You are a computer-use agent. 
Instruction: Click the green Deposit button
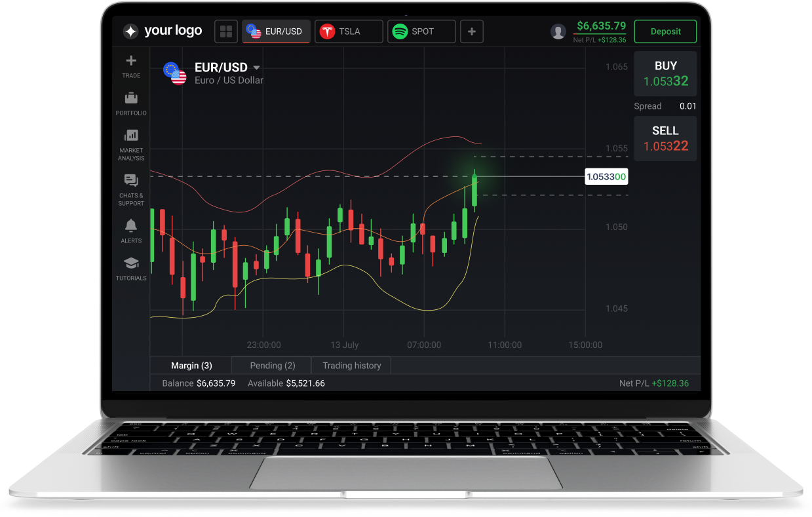point(665,31)
